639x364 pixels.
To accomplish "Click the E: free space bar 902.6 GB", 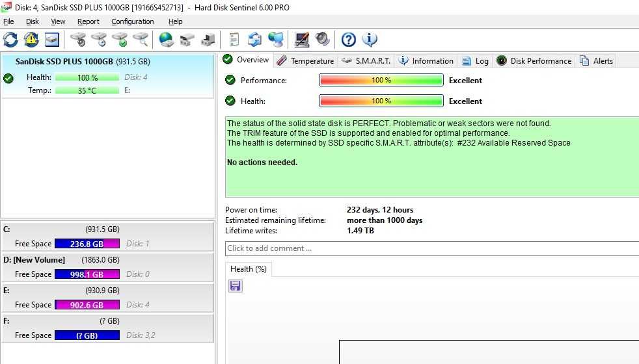I will [x=87, y=305].
